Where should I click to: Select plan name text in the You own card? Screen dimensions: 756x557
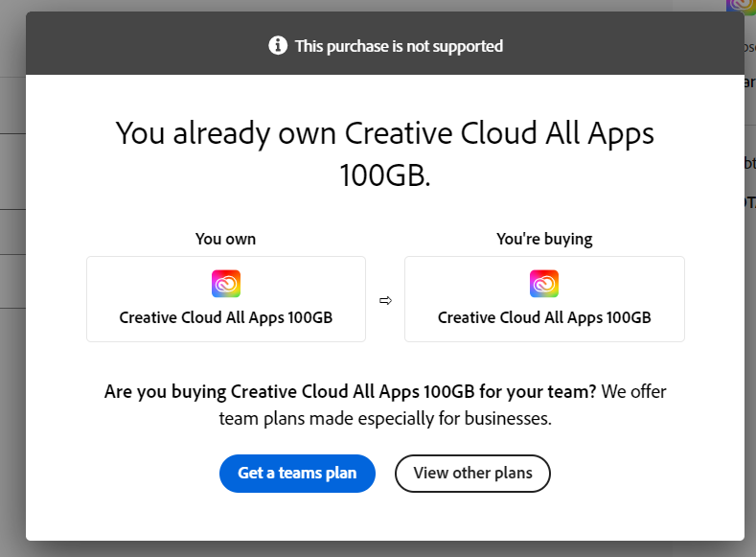(x=226, y=317)
